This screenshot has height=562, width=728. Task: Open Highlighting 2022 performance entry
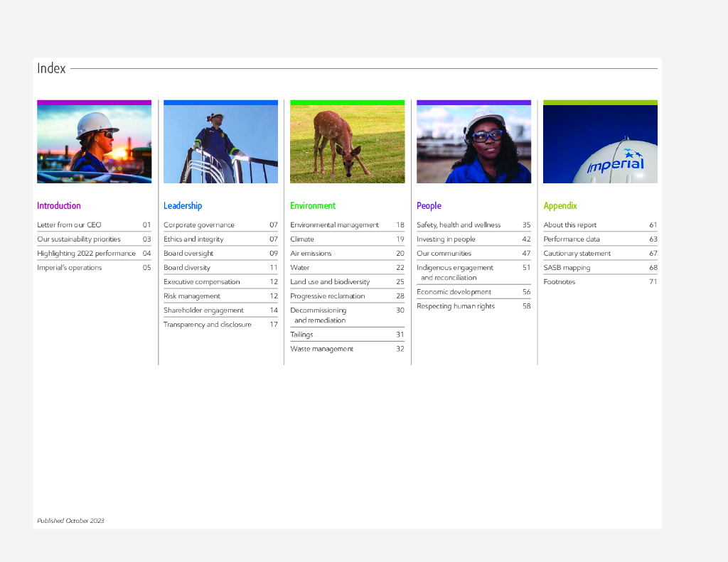pos(86,254)
